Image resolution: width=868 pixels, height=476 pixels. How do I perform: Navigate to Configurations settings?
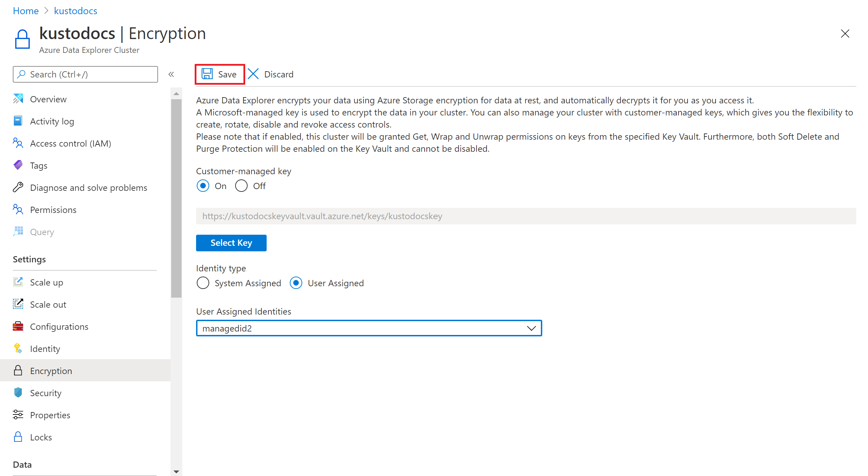click(x=60, y=327)
